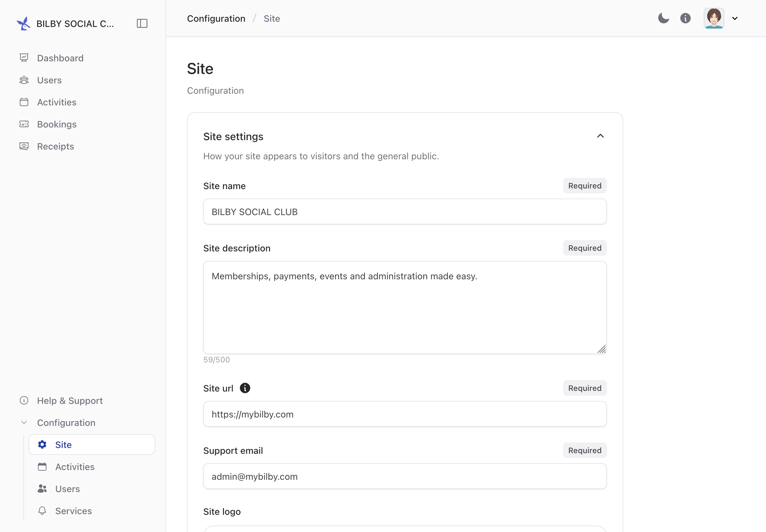Click the header info circle icon
The image size is (766, 532).
tap(685, 18)
